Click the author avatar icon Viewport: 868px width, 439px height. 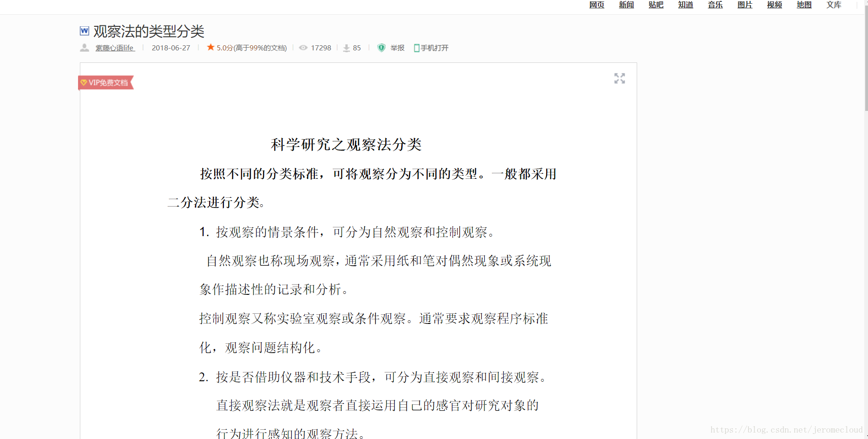84,48
